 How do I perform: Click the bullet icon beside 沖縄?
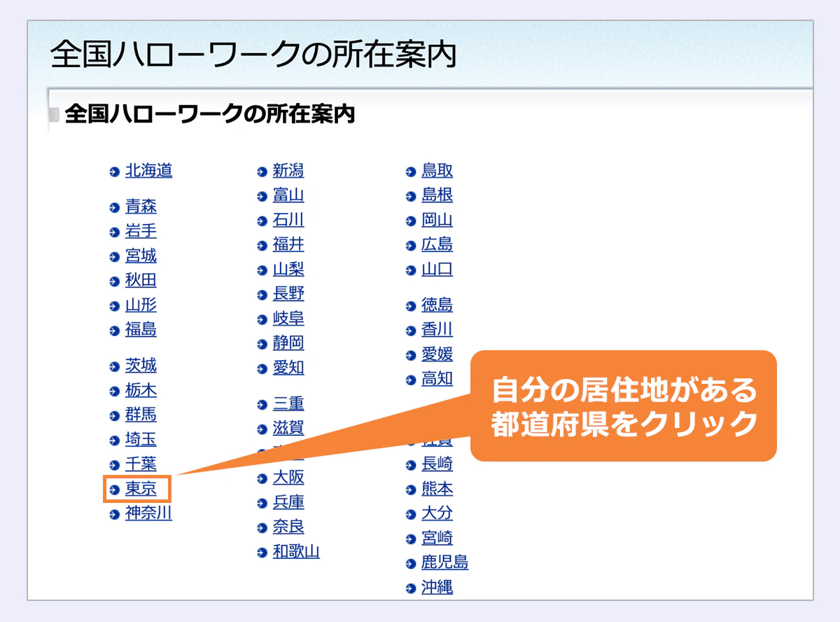(x=411, y=588)
